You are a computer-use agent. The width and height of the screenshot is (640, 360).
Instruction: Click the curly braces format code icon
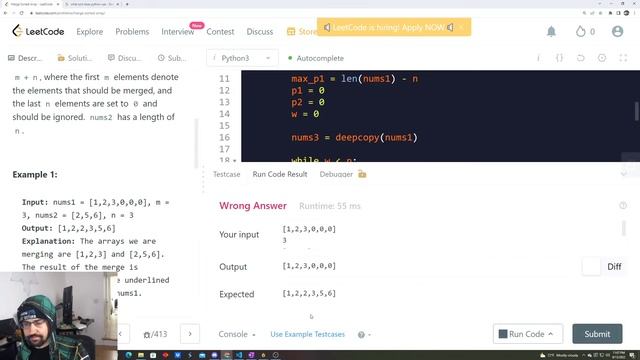[560, 58]
